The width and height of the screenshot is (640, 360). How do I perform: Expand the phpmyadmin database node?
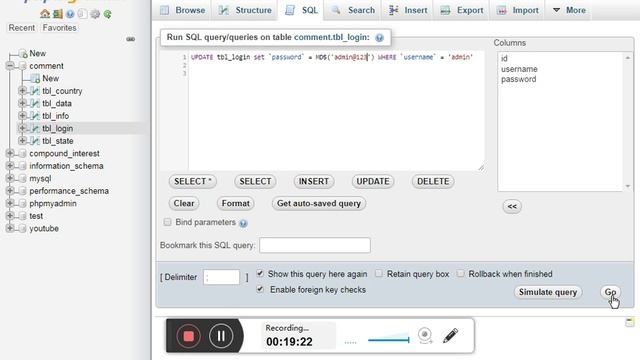[10, 203]
